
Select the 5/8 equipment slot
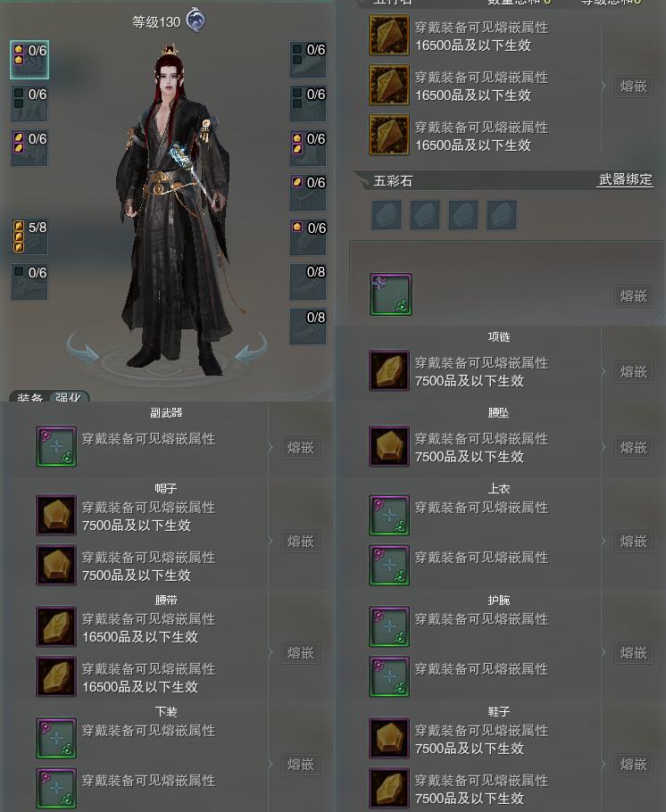(29, 236)
